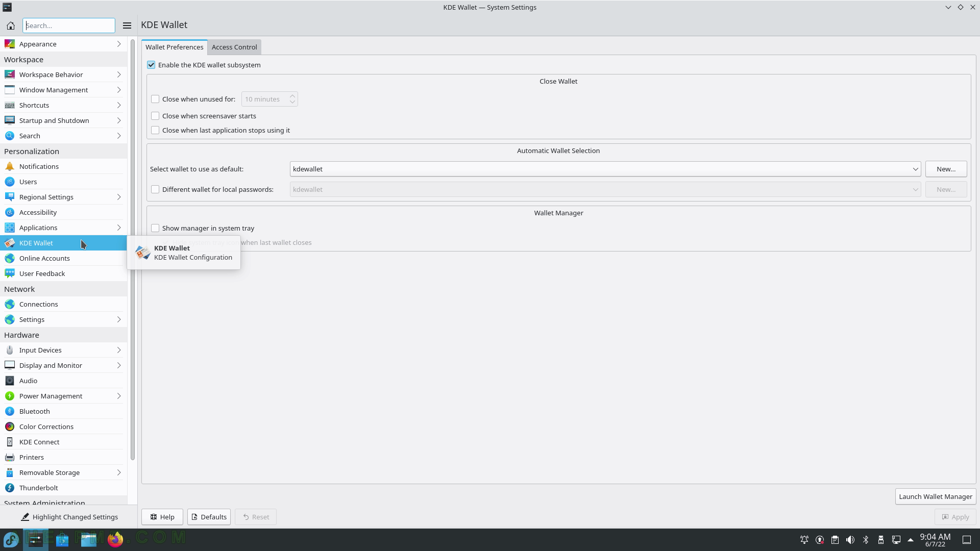Image resolution: width=980 pixels, height=551 pixels.
Task: Expand the Appearance category chevron
Action: click(119, 44)
